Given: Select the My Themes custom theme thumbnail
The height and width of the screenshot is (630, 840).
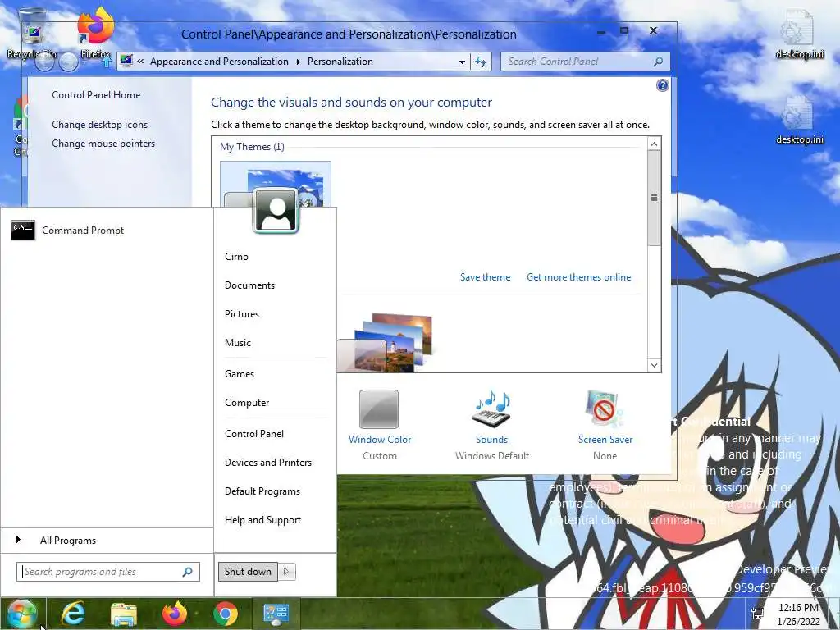Looking at the screenshot, I should tap(276, 184).
